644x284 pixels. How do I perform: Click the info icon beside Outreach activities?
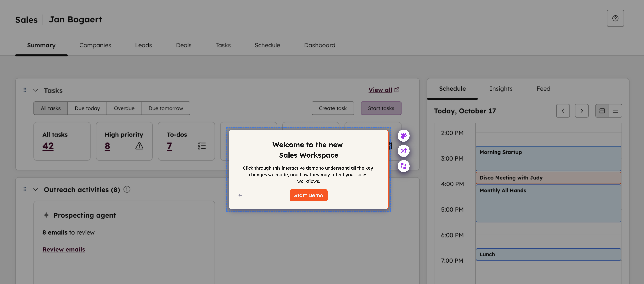click(127, 189)
